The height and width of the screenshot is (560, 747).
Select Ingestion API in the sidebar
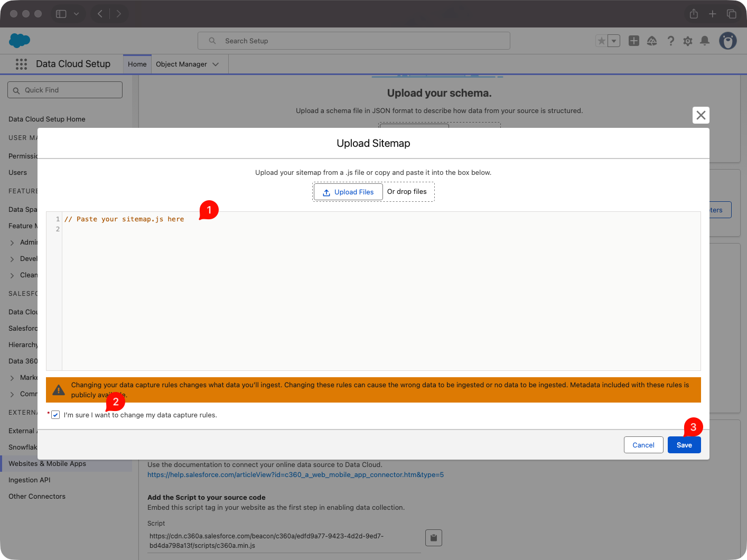click(x=29, y=480)
